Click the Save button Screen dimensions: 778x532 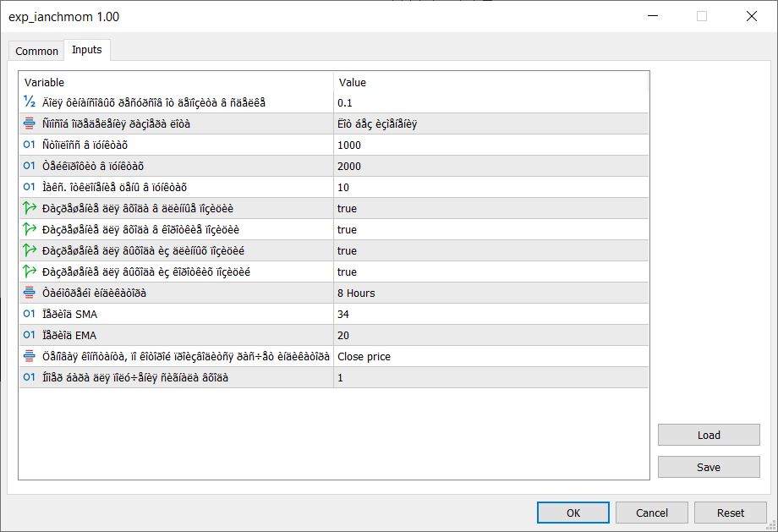coord(709,467)
